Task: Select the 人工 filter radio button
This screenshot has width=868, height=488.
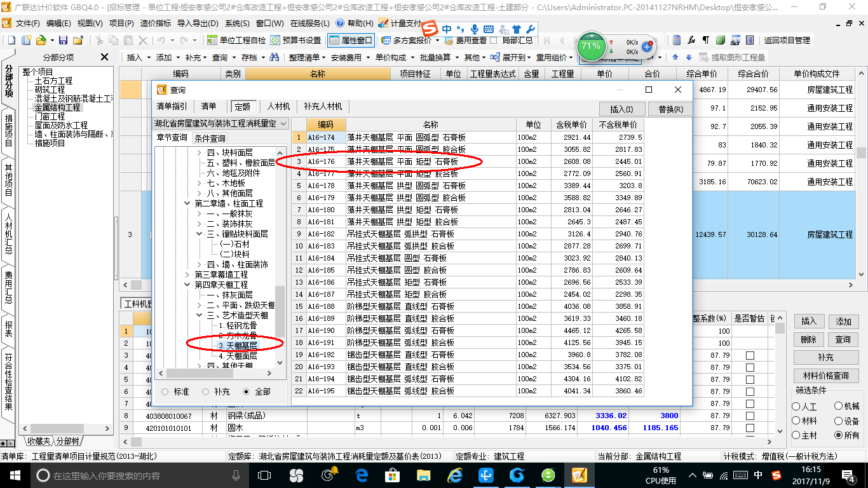Action: [x=796, y=407]
